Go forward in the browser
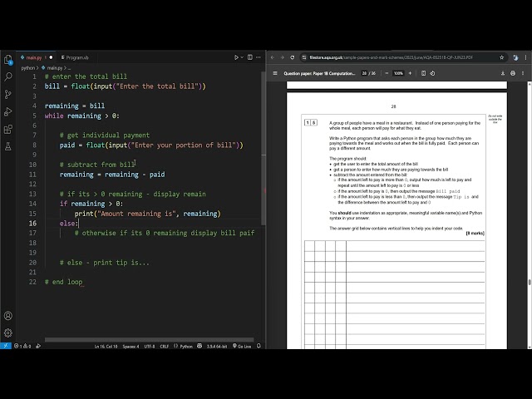Viewport: 532px width, 399px height. pos(283,57)
